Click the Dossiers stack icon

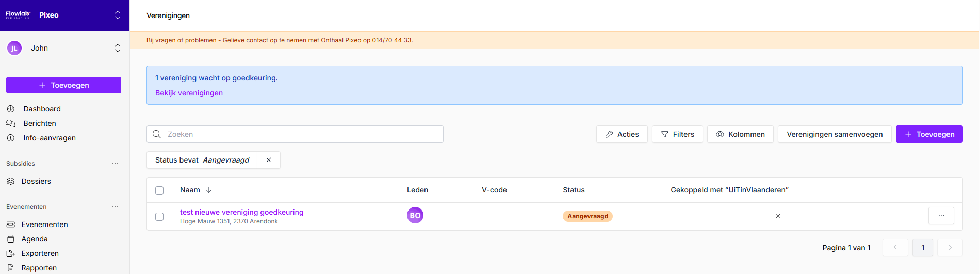click(x=11, y=181)
